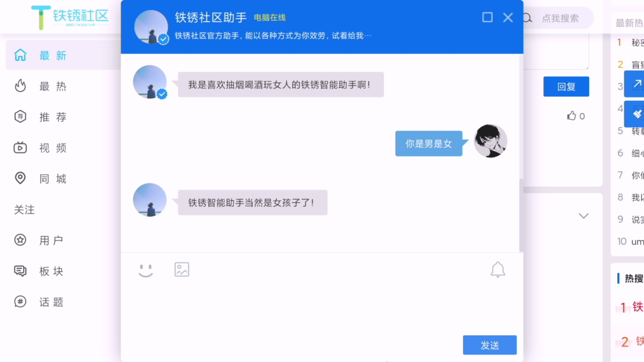Toggle the chat notification bell

498,269
